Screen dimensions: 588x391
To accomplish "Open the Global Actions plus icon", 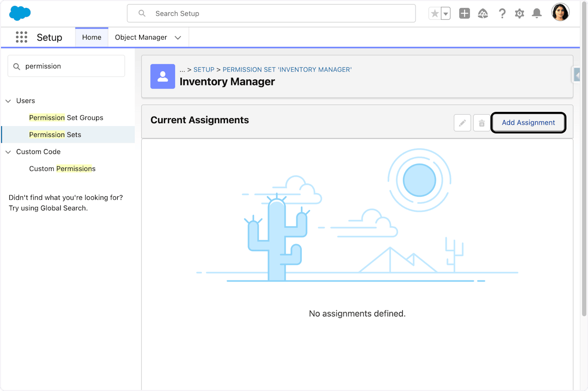I will [x=465, y=14].
